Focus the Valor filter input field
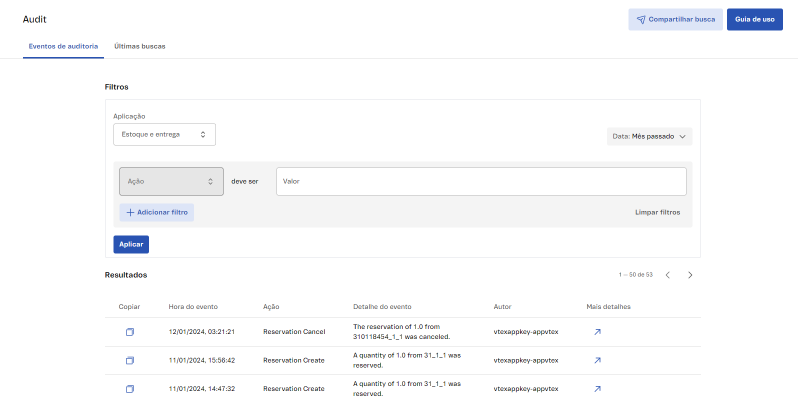The width and height of the screenshot is (798, 402). (480, 181)
